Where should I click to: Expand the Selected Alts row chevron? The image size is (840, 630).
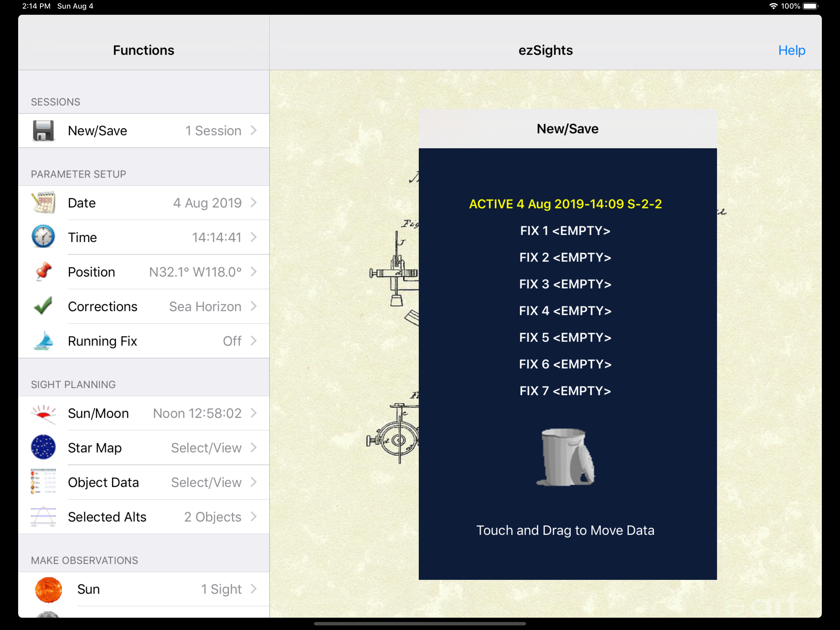pyautogui.click(x=254, y=517)
